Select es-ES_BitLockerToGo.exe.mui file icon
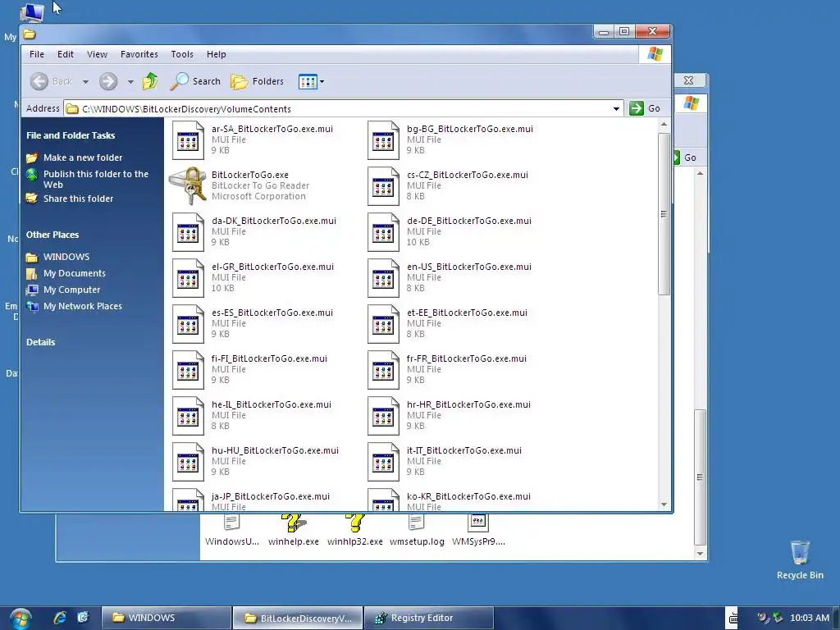This screenshot has height=630, width=840. coord(188,325)
